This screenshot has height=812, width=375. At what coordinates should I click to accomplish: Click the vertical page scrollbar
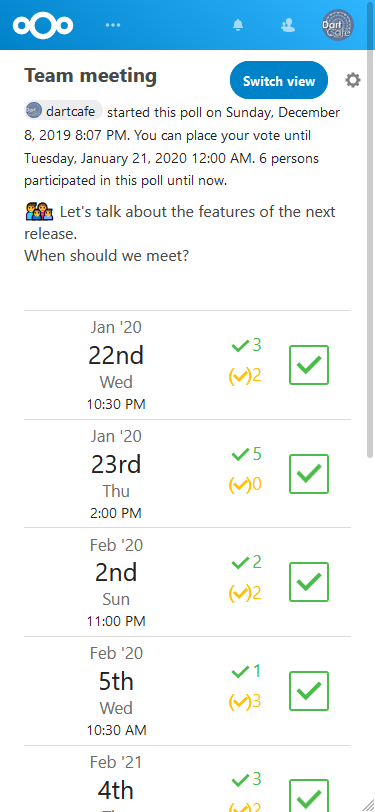370,254
